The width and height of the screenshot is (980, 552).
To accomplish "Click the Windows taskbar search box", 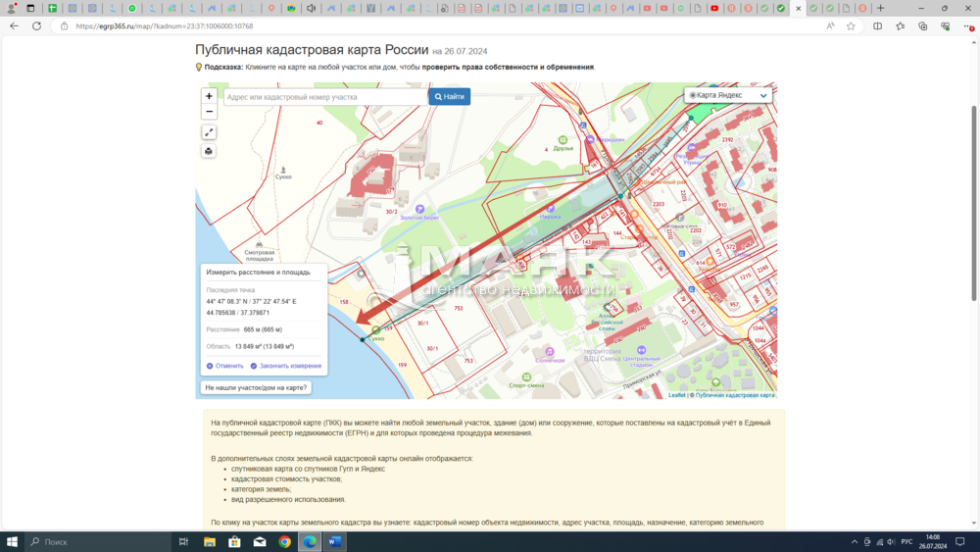I will click(x=96, y=541).
